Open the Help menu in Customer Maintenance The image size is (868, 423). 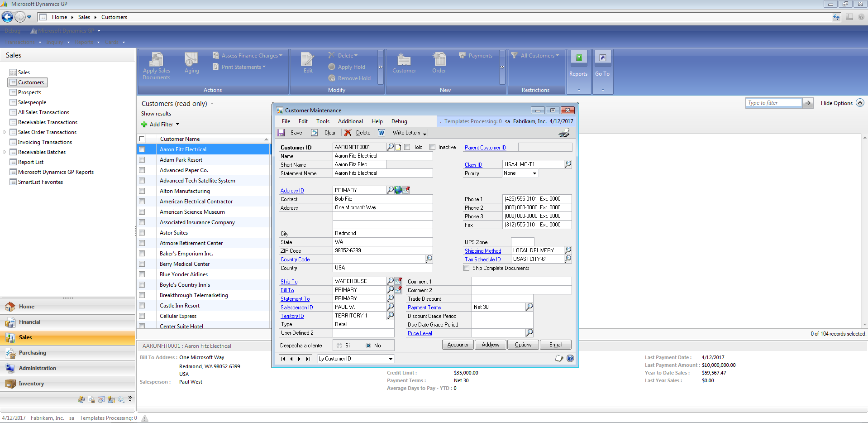(377, 121)
